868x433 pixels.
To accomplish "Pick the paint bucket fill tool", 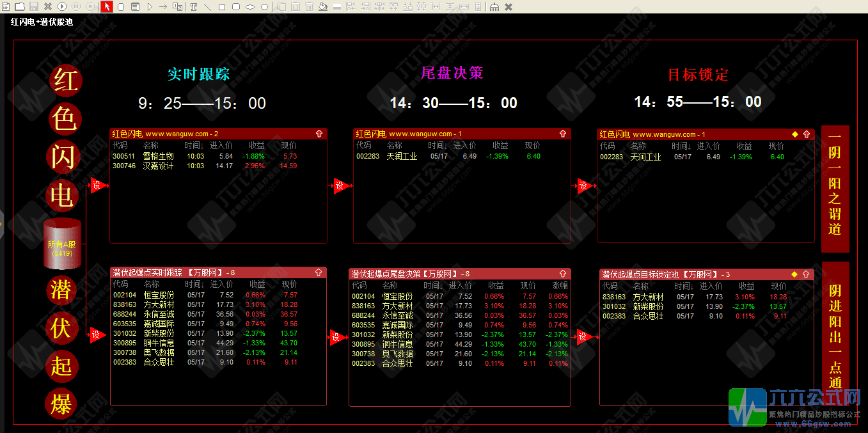I will point(322,6).
